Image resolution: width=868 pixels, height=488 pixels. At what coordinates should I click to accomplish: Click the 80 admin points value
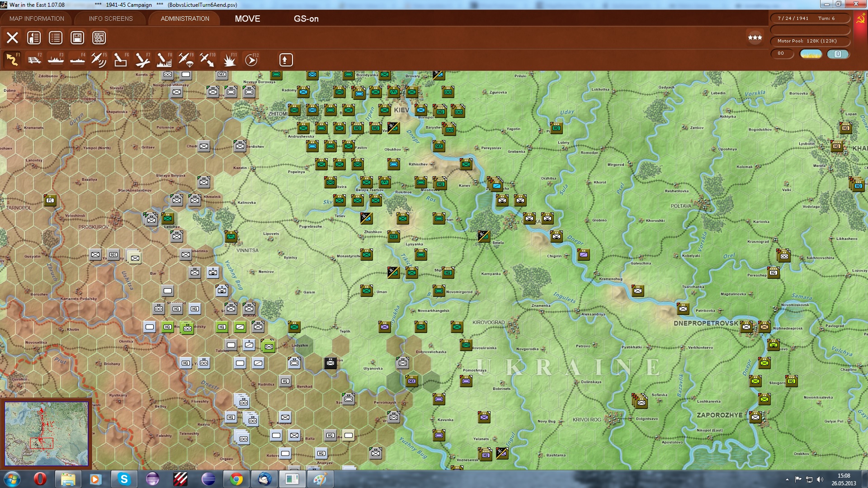point(782,54)
